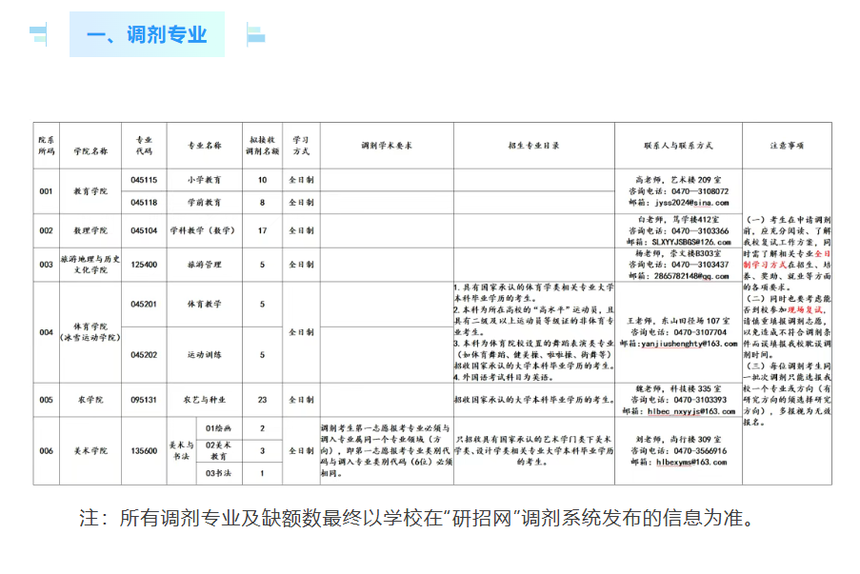This screenshot has width=860, height=574.
Task: Click email SLXYYJSBGS@126.com
Action: (x=692, y=242)
